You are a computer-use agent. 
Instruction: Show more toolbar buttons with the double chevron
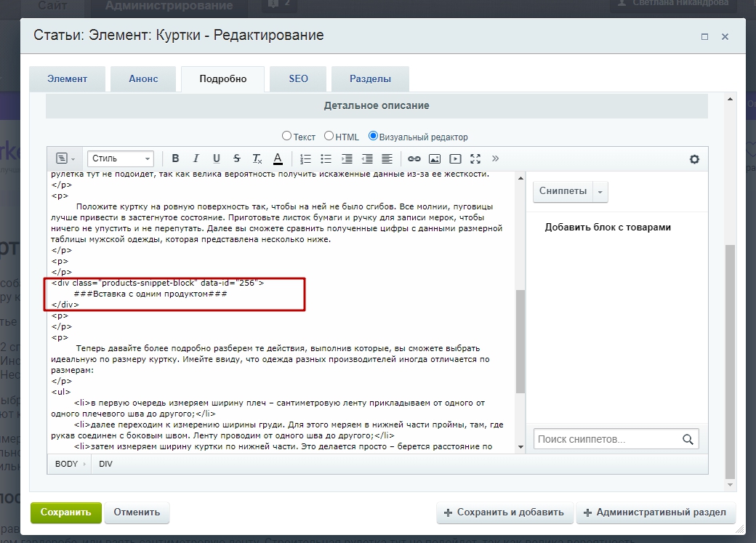[x=495, y=158]
